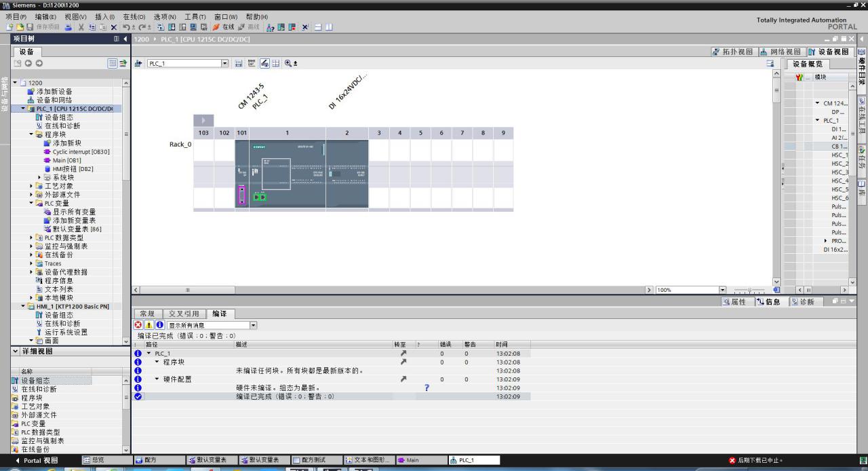The height and width of the screenshot is (471, 868).
Task: Switch to the 交叉引用 tab
Action: point(183,314)
